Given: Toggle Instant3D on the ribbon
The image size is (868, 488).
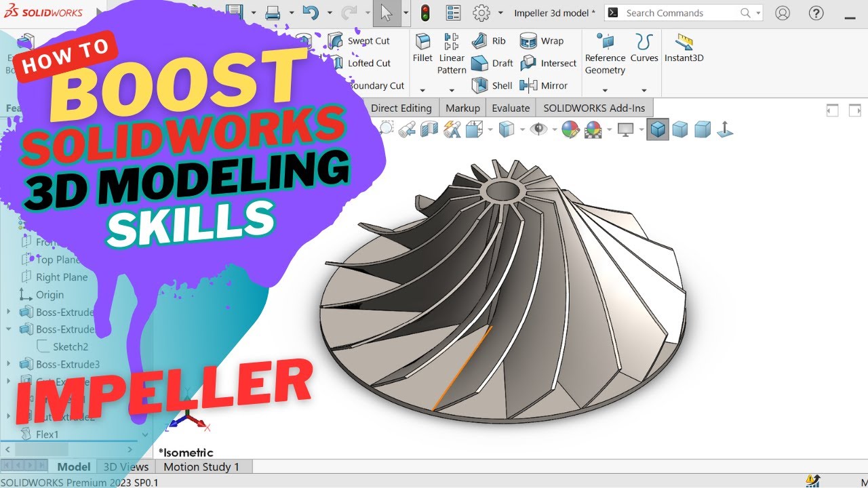Looking at the screenshot, I should [x=684, y=47].
